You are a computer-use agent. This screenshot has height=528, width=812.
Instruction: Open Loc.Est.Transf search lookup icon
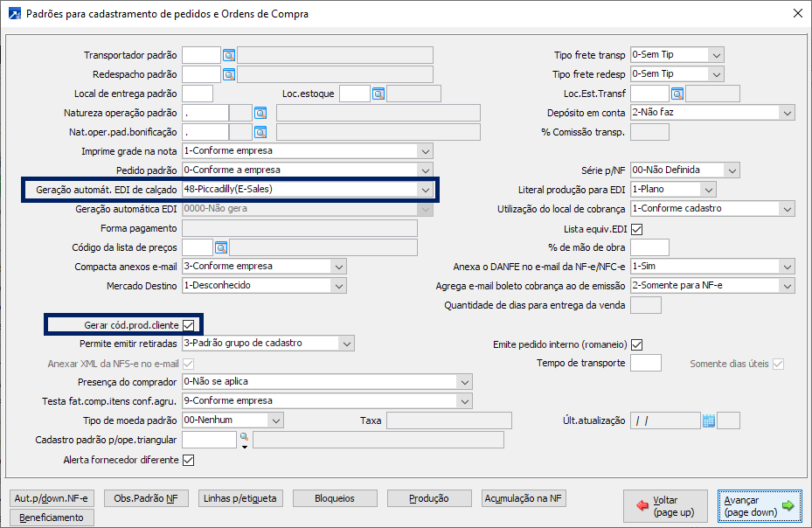(677, 94)
